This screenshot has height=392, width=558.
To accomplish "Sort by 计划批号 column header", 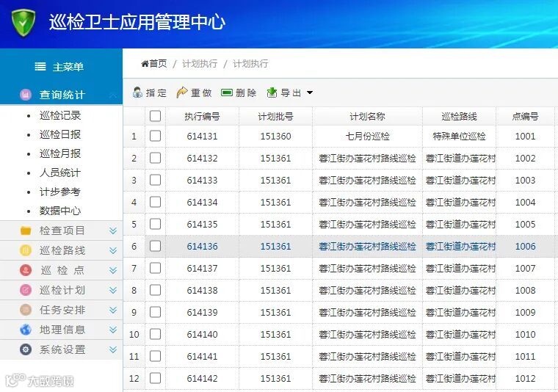I will pyautogui.click(x=275, y=116).
